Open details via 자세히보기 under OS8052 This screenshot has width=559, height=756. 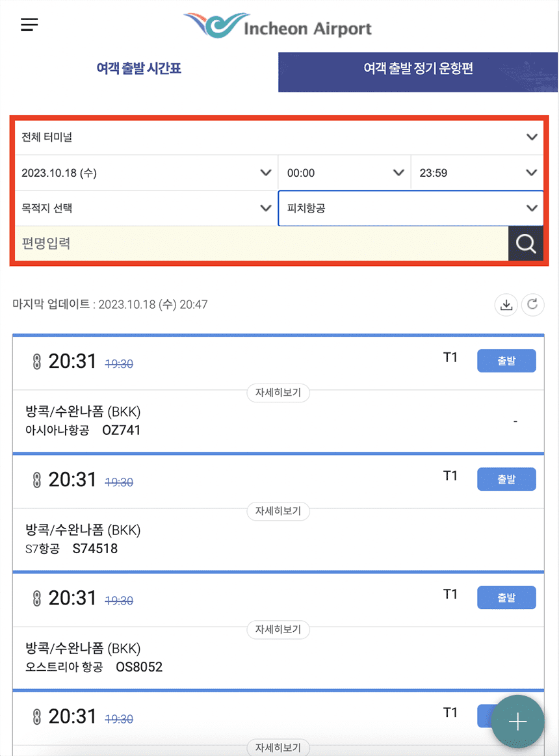[x=278, y=630]
